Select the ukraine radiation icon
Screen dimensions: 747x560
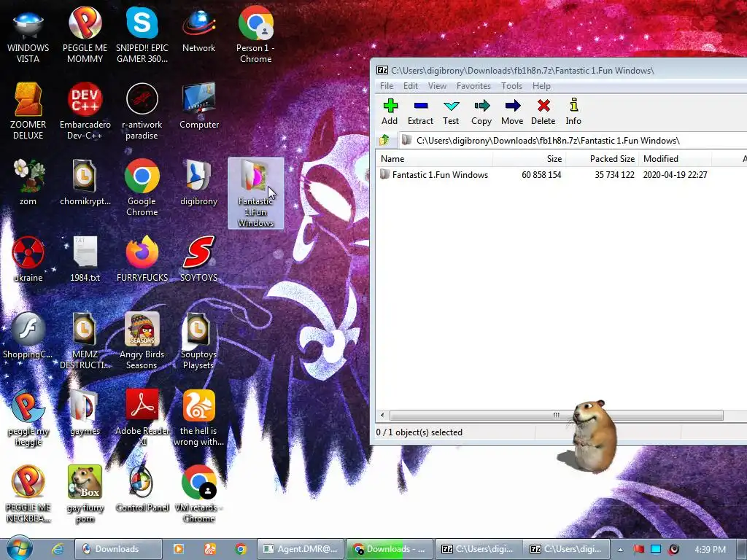point(28,259)
